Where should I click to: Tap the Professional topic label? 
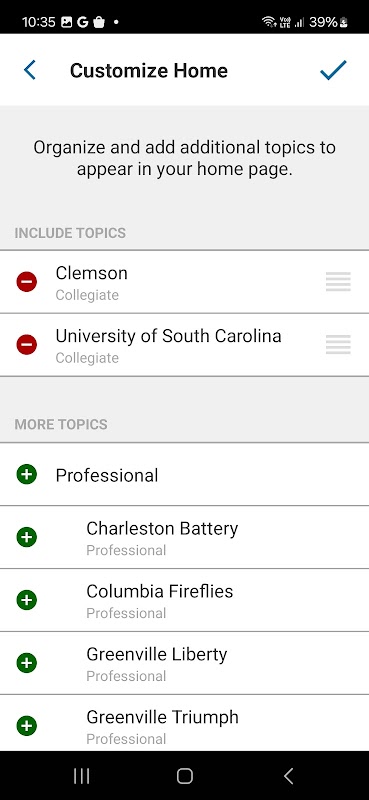107,476
